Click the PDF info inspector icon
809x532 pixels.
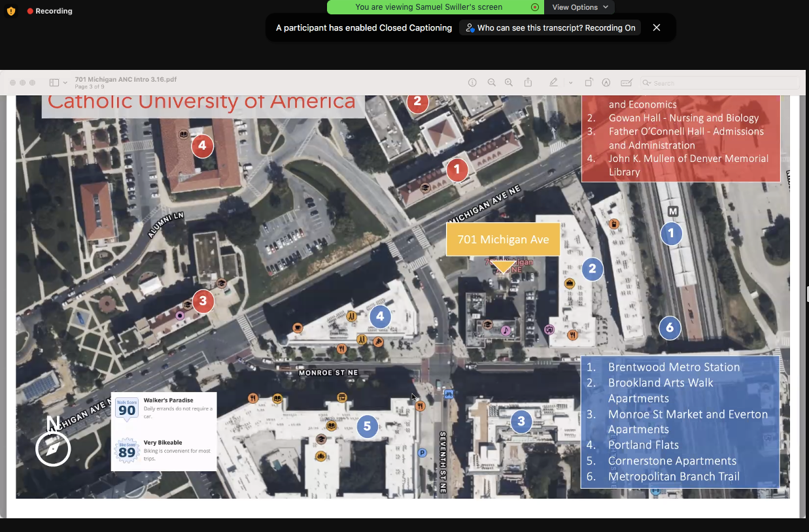472,83
